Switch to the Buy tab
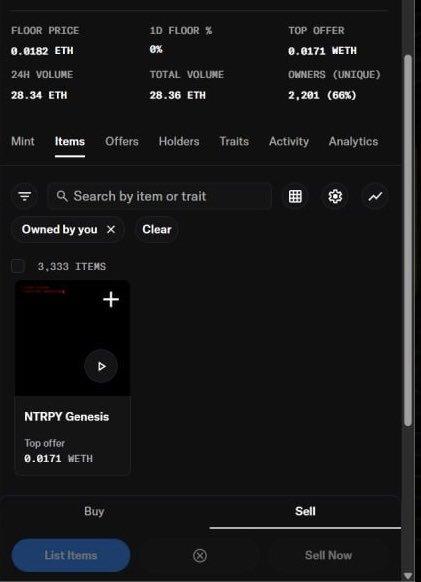This screenshot has height=582, width=421. coord(94,511)
